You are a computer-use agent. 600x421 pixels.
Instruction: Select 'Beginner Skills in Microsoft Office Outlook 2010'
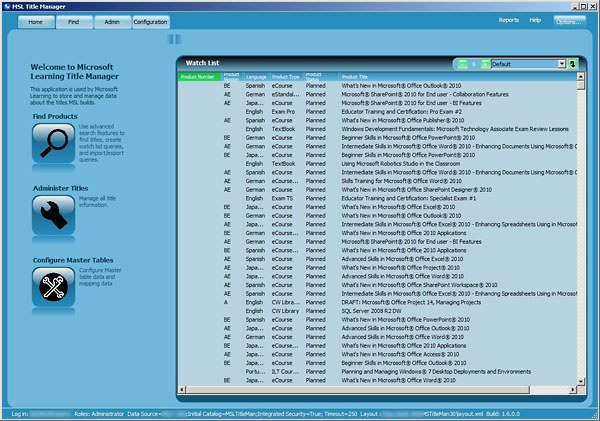click(x=378, y=363)
